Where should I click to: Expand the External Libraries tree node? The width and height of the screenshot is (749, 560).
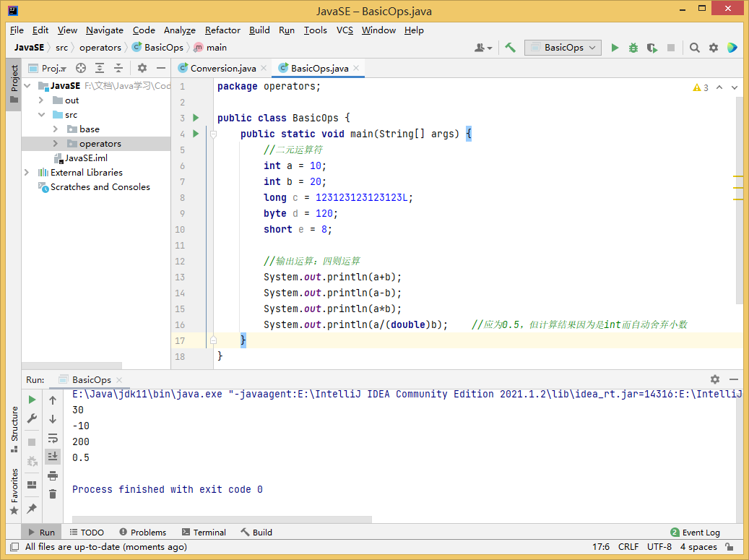click(x=27, y=173)
